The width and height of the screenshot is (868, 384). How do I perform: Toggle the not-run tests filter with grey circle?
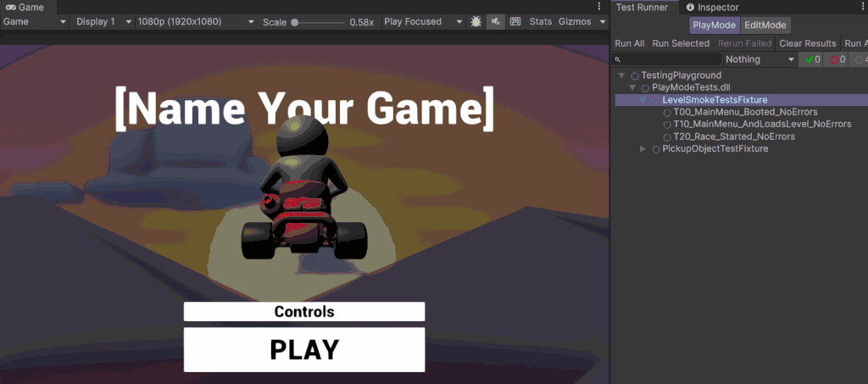coord(859,59)
